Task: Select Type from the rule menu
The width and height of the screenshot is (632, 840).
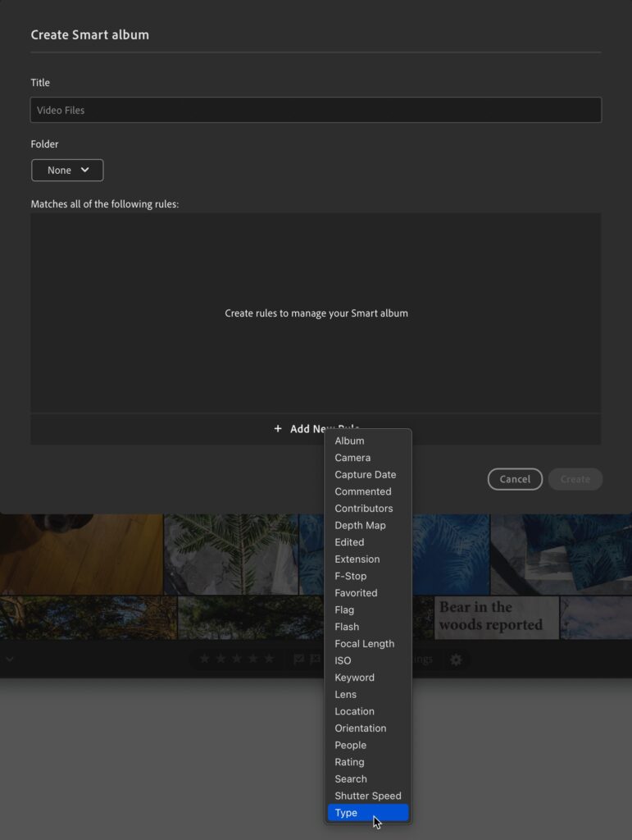Action: pos(367,813)
